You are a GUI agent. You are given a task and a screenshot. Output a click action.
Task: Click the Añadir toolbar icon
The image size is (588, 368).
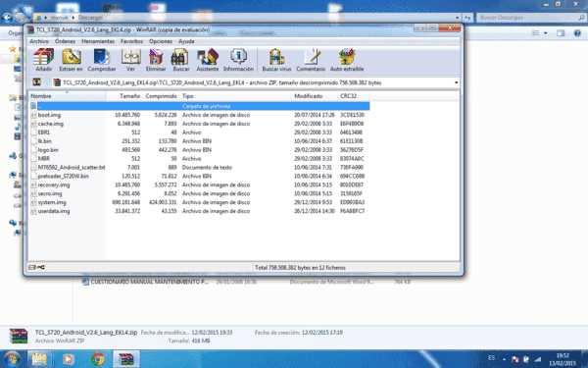point(43,60)
